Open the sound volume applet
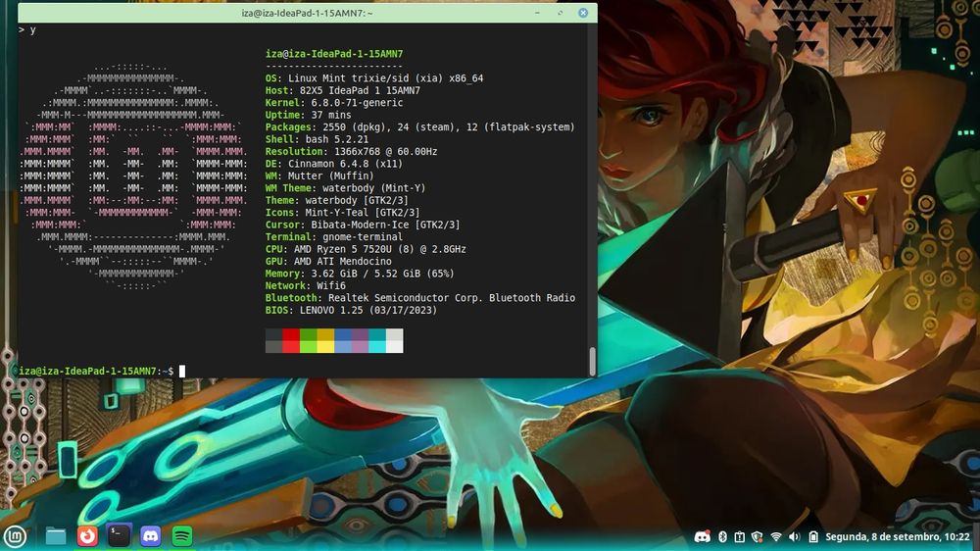Viewport: 980px width, 551px height. (795, 536)
